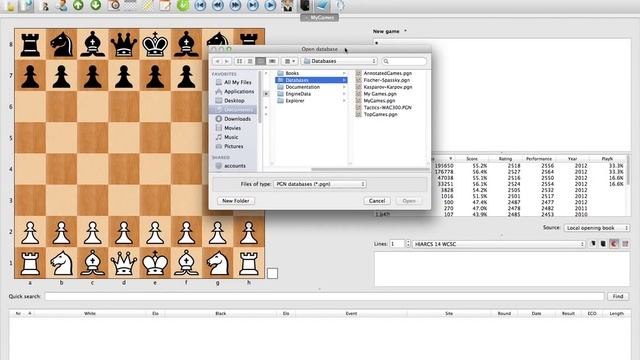640x360 pixels.
Task: Select Desktop in the dialog sidebar
Action: [233, 100]
